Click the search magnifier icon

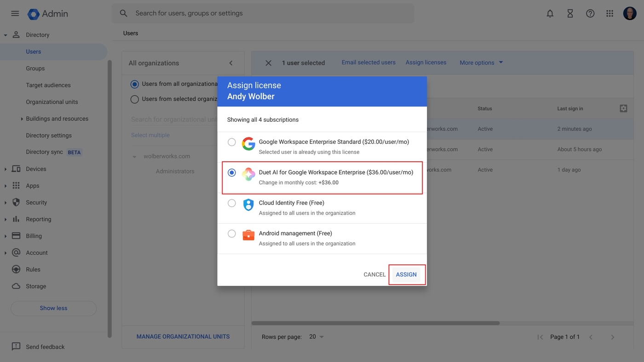click(x=123, y=13)
